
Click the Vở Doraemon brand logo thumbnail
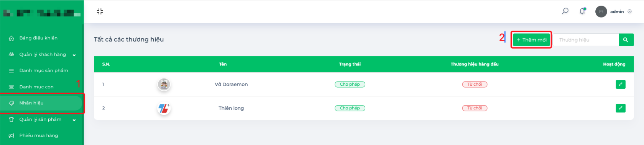(x=164, y=84)
